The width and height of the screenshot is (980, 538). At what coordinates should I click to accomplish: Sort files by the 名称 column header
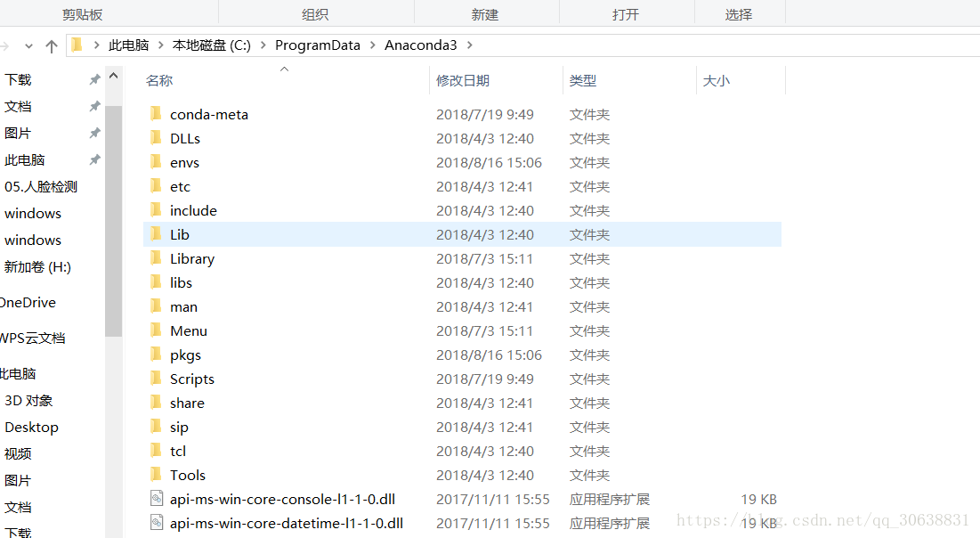(x=159, y=81)
